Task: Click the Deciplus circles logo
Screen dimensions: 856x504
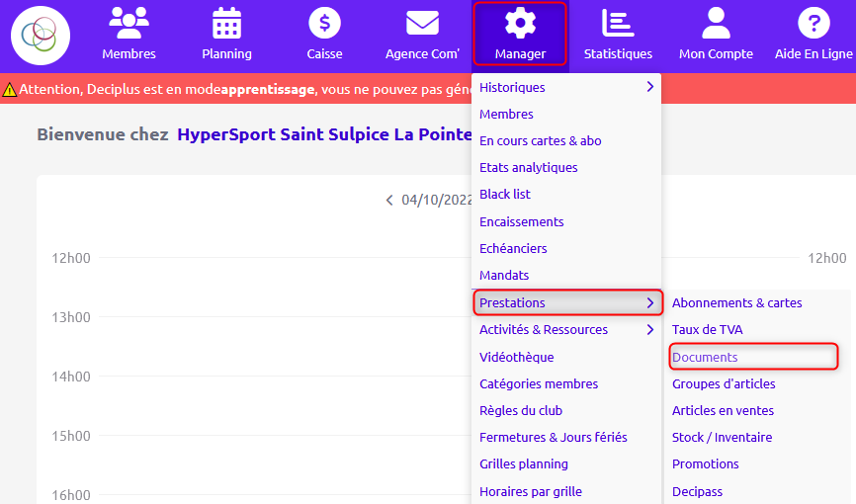Action: pyautogui.click(x=41, y=36)
